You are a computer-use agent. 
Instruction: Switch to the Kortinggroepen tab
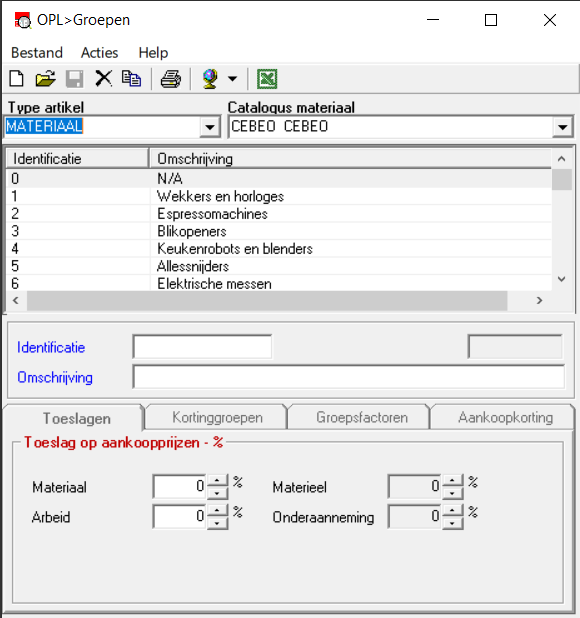click(217, 417)
